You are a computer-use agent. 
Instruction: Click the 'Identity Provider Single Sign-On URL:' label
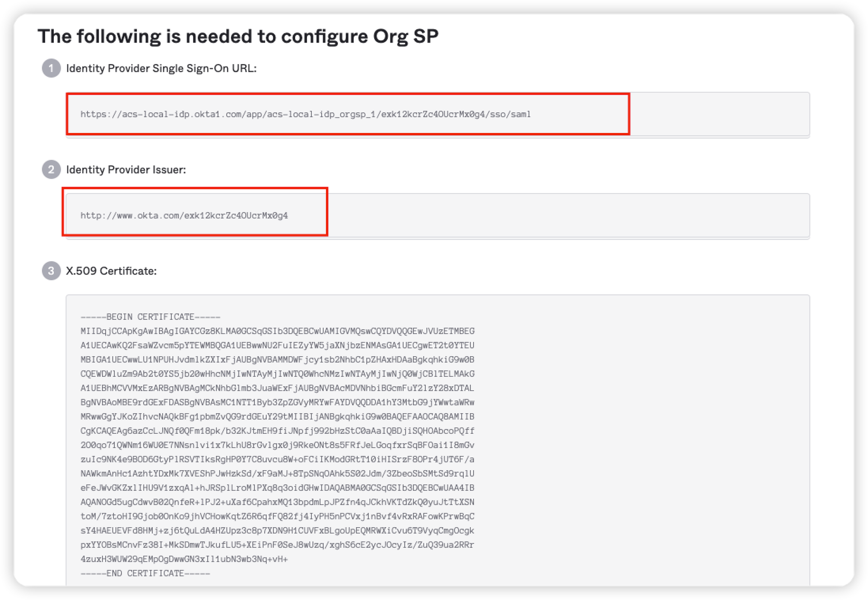pos(161,68)
